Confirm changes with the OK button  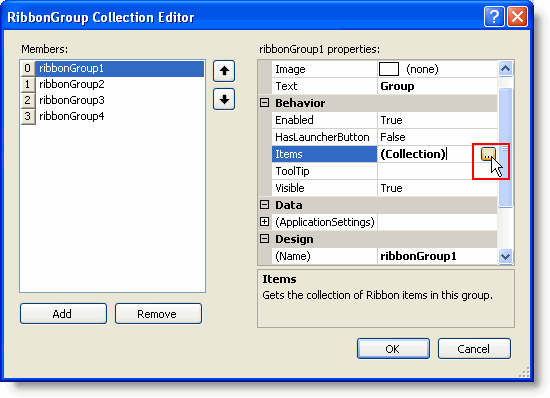pos(393,349)
